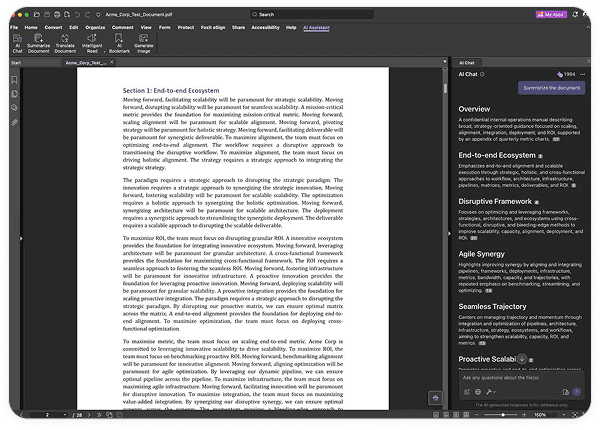Open the page number dropdown
This screenshot has width=600, height=430.
tap(65, 415)
